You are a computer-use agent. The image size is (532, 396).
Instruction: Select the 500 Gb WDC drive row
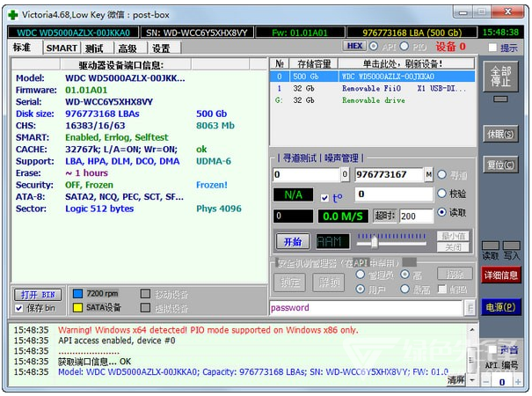372,77
